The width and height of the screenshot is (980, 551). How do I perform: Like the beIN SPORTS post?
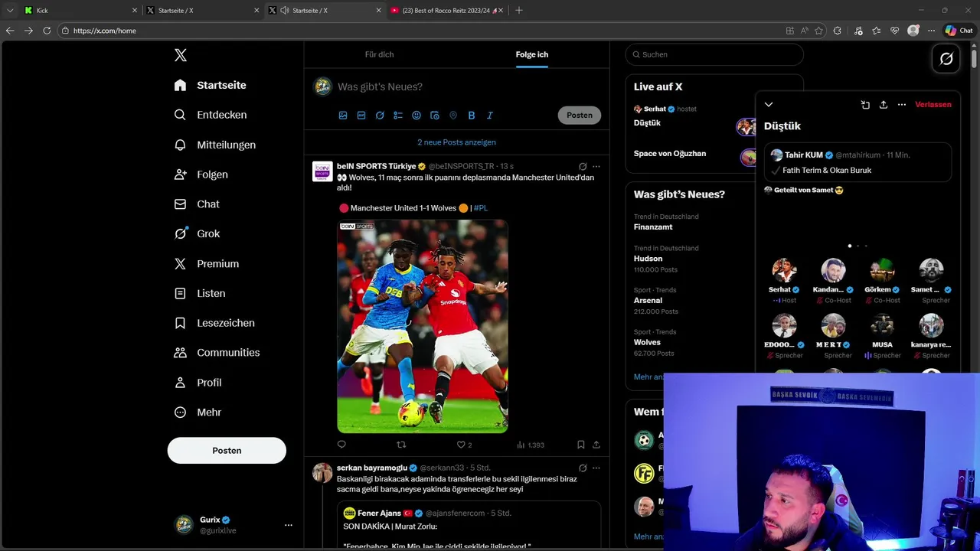pyautogui.click(x=464, y=445)
